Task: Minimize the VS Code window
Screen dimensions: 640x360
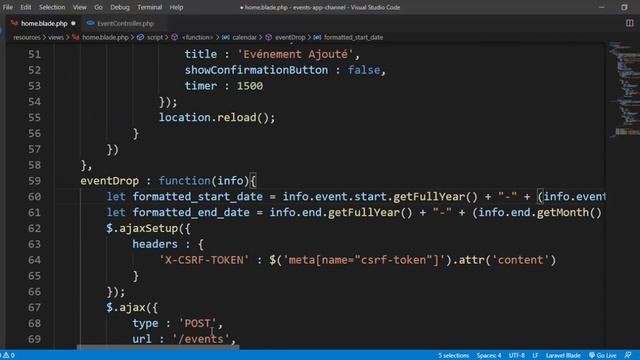Action: pos(602,7)
